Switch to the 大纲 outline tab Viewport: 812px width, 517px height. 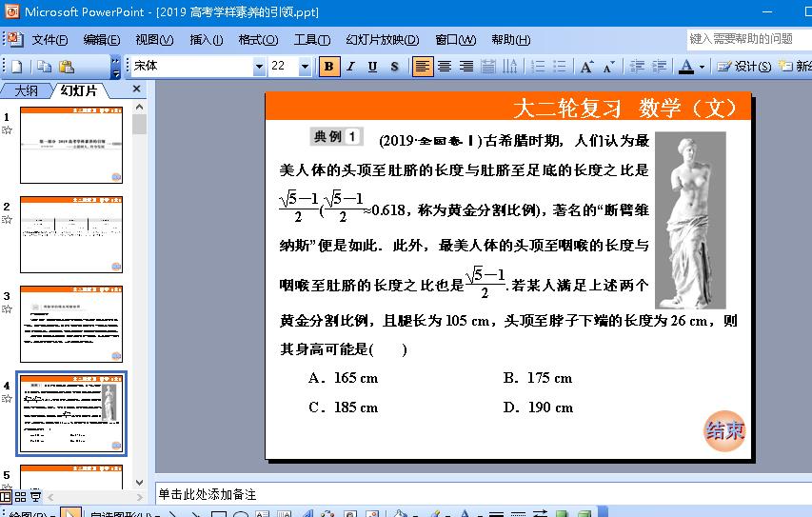pos(26,90)
